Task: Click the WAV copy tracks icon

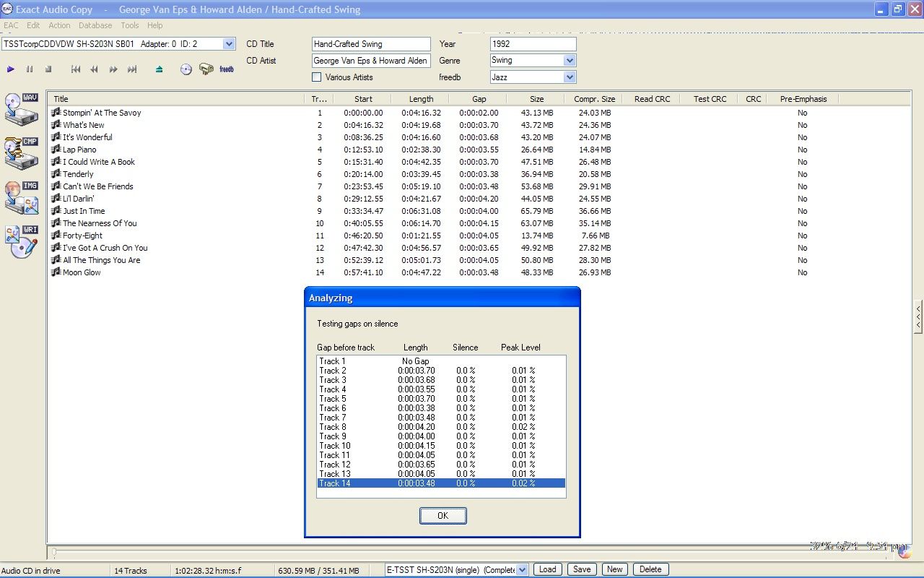Action: click(22, 109)
